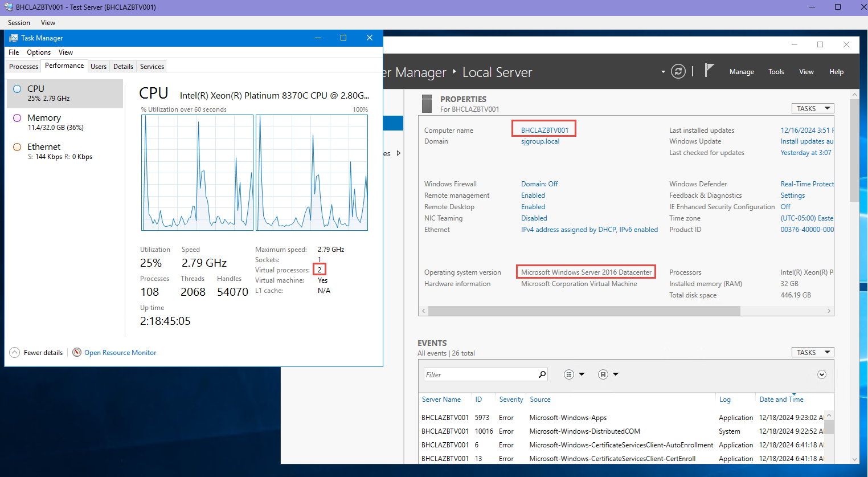Open Task Manager Options menu
Viewport: 868px width, 477px height.
(x=39, y=52)
